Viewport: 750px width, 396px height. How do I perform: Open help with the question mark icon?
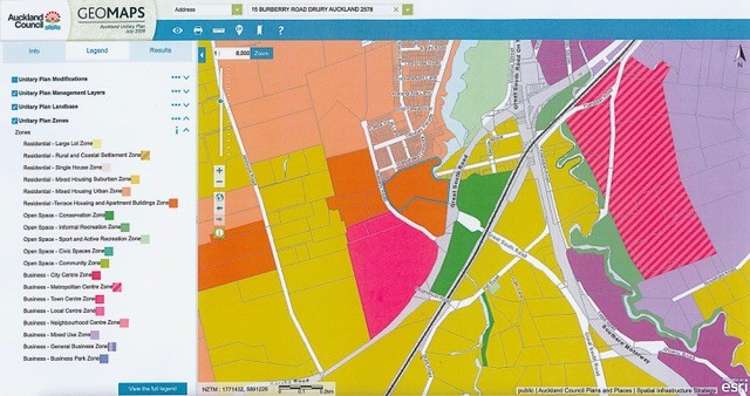(x=281, y=31)
